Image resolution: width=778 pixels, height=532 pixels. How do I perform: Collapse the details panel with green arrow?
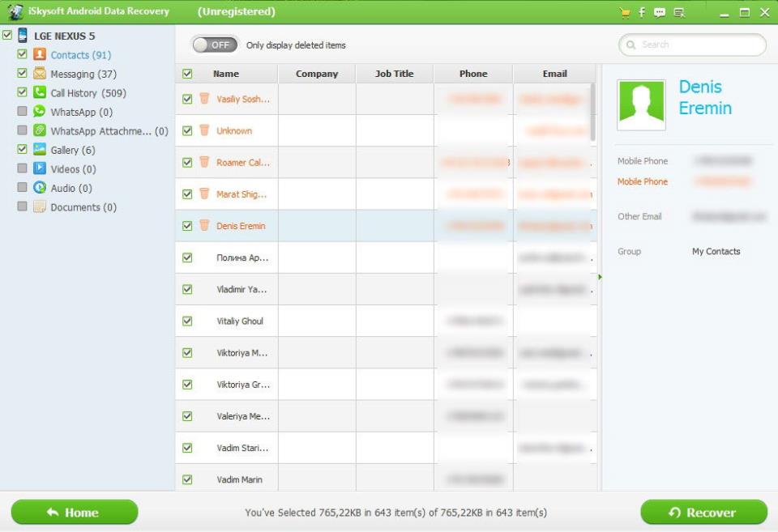pos(600,277)
